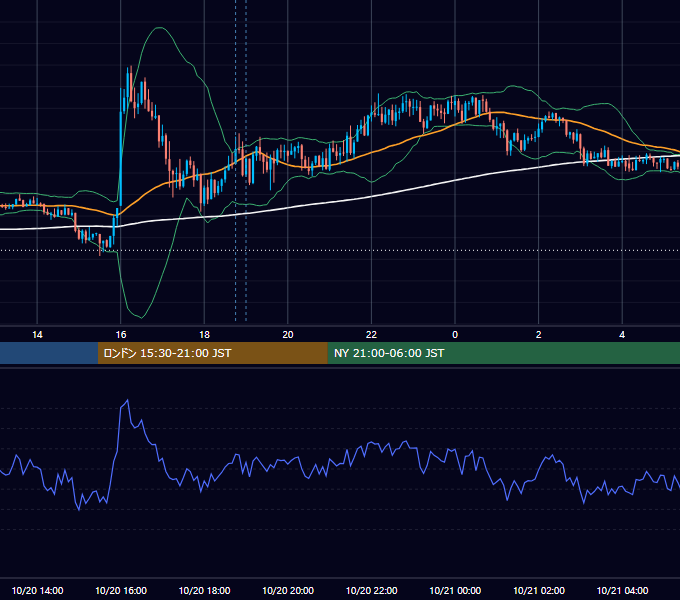Click the 10/21 04:00 date label
Viewport: 680px width, 600px height.
click(x=622, y=590)
